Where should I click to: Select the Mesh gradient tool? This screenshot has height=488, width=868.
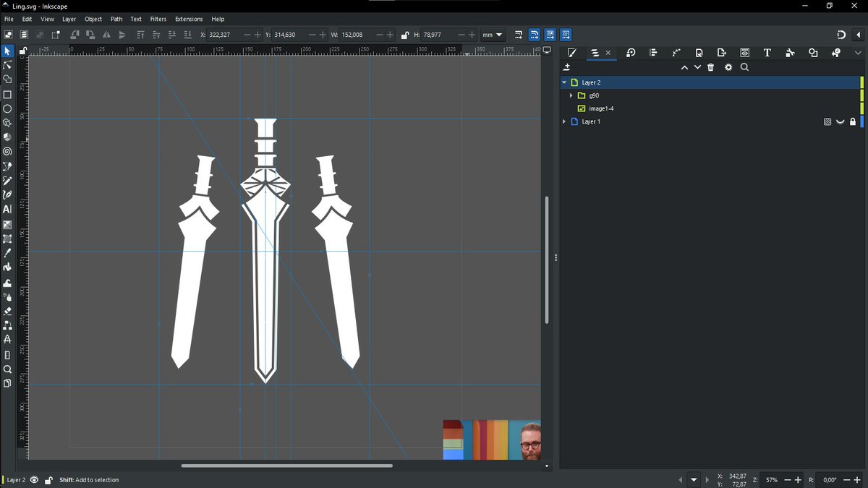7,239
